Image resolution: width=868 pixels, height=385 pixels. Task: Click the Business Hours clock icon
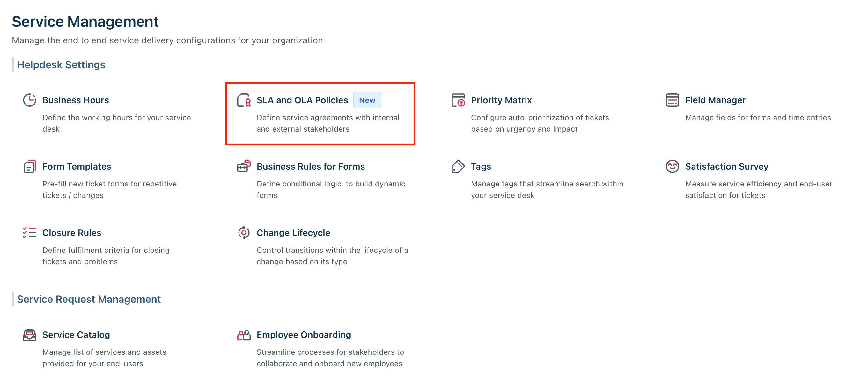[30, 100]
